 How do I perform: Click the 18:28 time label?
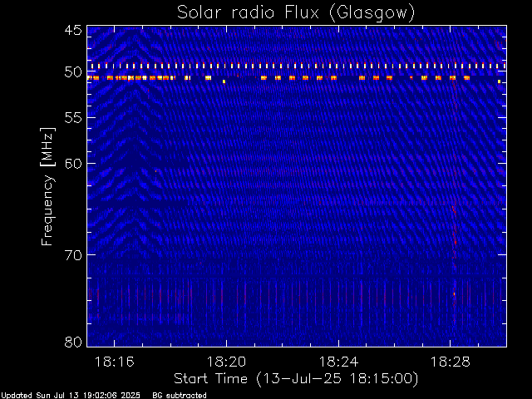click(x=451, y=362)
